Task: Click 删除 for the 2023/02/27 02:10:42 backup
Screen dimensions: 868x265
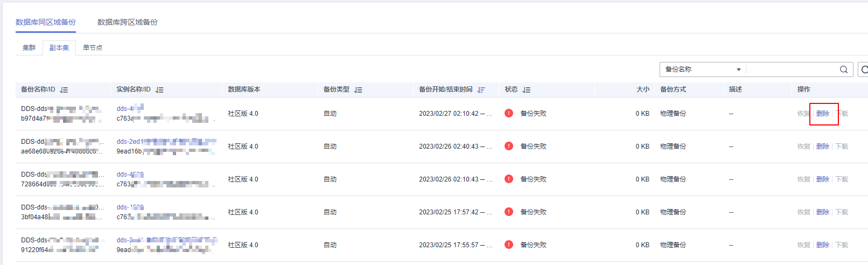Action: (823, 114)
